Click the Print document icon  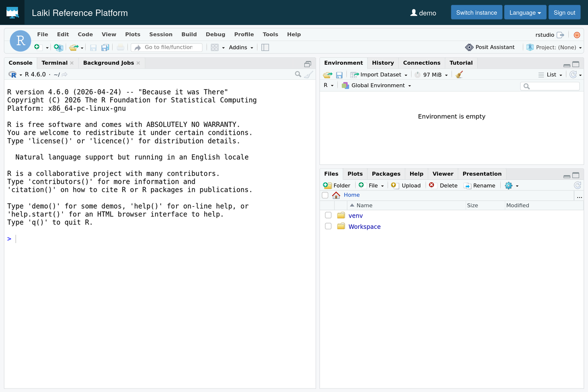pyautogui.click(x=121, y=47)
